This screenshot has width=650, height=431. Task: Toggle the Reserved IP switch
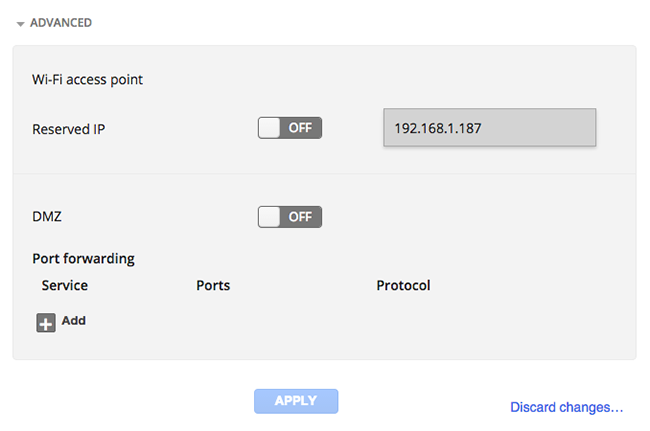tap(290, 128)
